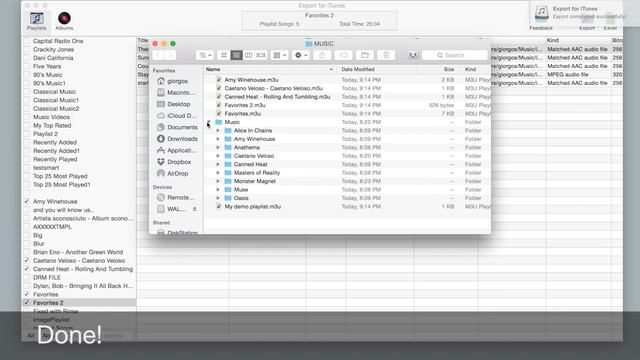Switch Finder to column view

[248, 55]
